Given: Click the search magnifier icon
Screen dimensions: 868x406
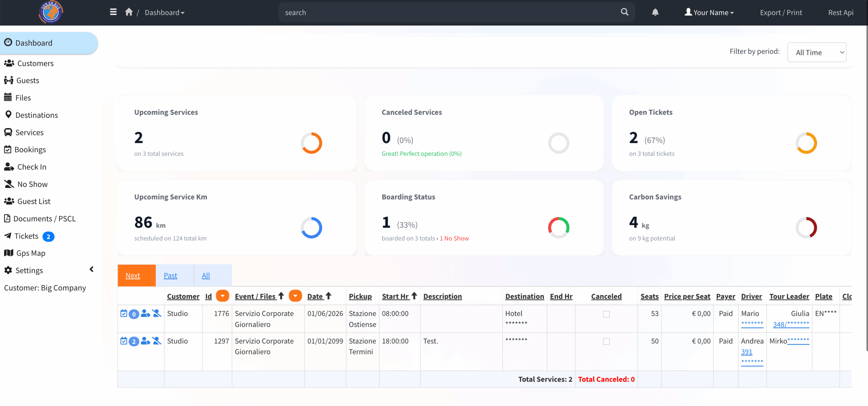Looking at the screenshot, I should tap(625, 12).
